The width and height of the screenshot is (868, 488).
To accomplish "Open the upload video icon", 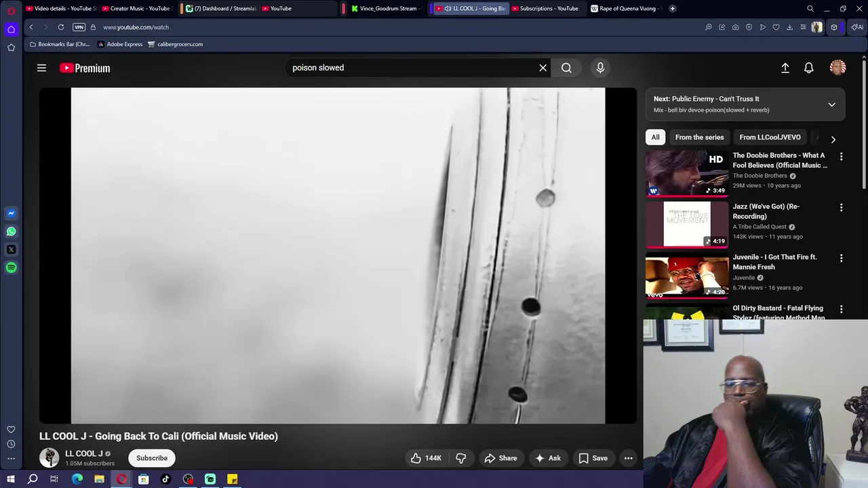I will [785, 68].
